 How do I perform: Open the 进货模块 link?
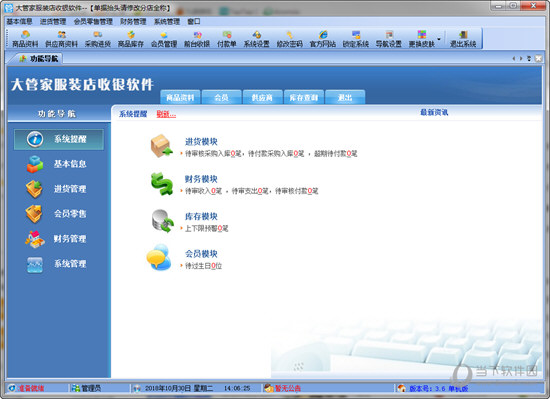coord(201,142)
